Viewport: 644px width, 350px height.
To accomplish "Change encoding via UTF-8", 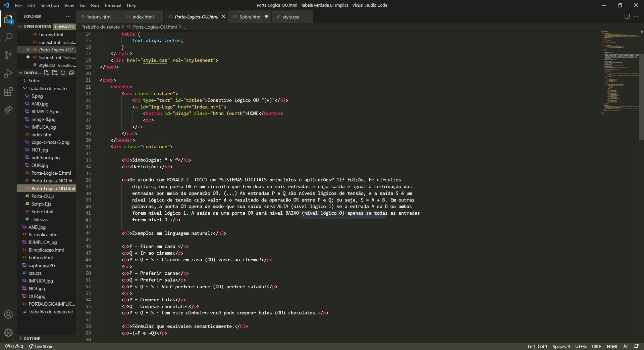I will click(x=581, y=346).
